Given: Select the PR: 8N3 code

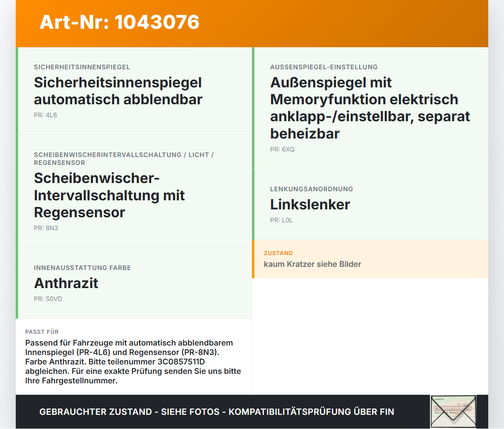Looking at the screenshot, I should coord(46,228).
